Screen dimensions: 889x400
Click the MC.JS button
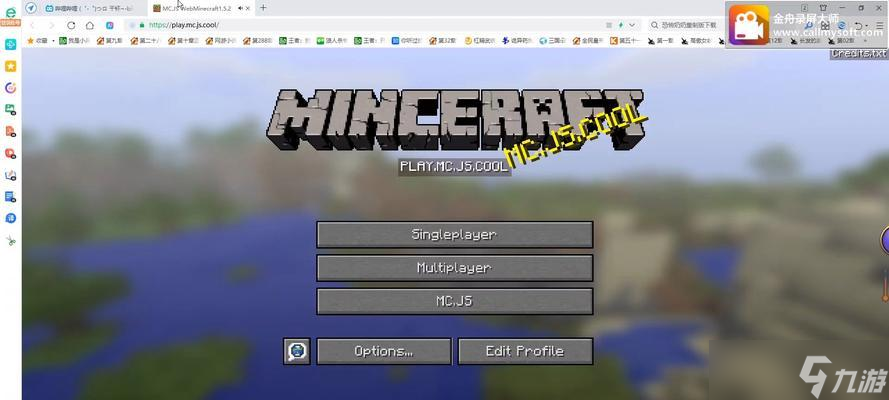point(455,301)
